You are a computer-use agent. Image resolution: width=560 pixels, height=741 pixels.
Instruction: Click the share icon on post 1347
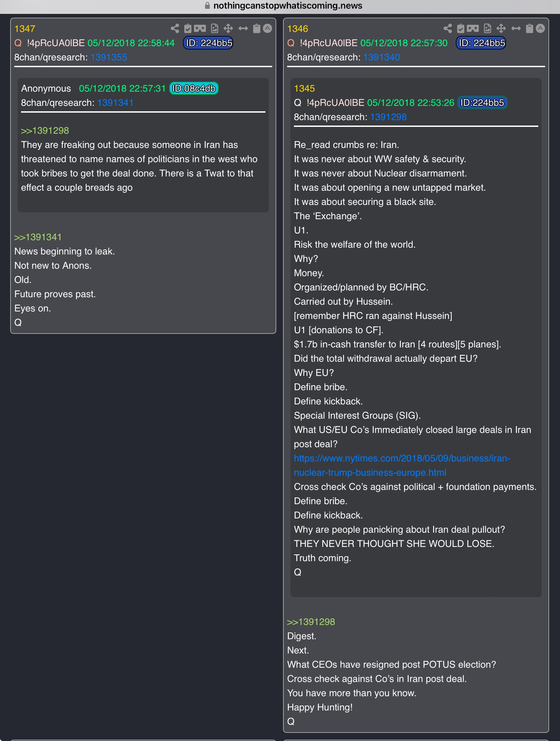coord(175,28)
